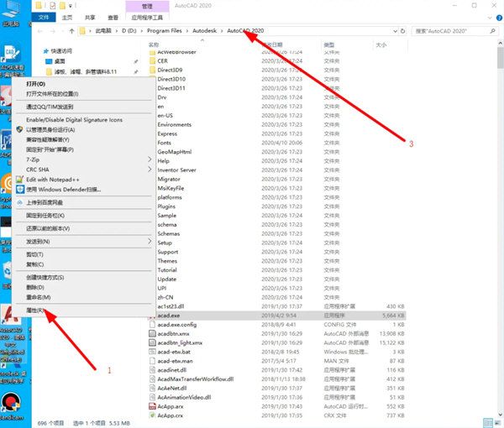Click the Properties checkmark quick access icon

click(53, 6)
